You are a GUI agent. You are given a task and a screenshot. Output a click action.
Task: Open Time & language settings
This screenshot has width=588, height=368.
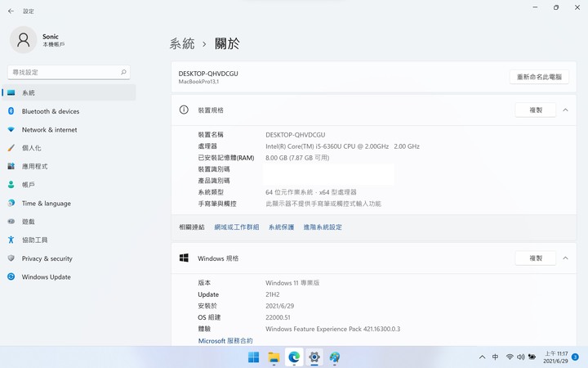pyautogui.click(x=69, y=203)
